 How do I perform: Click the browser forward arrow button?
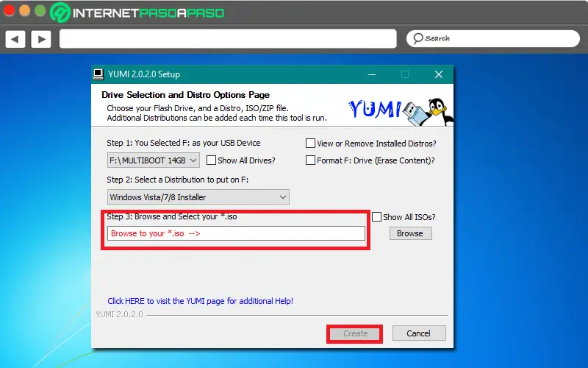click(x=41, y=39)
